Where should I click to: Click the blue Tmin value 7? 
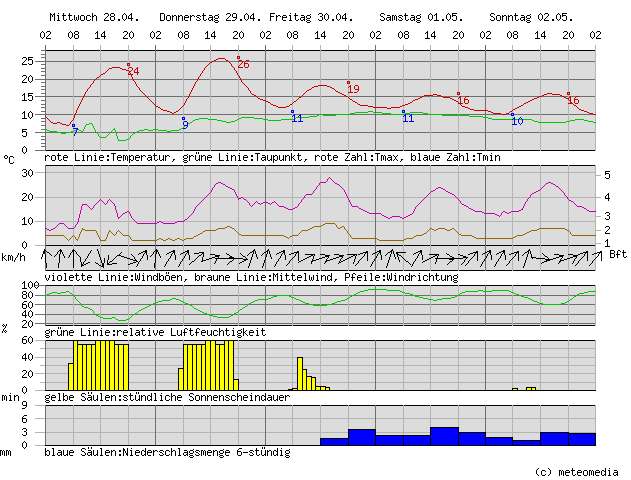[75, 131]
